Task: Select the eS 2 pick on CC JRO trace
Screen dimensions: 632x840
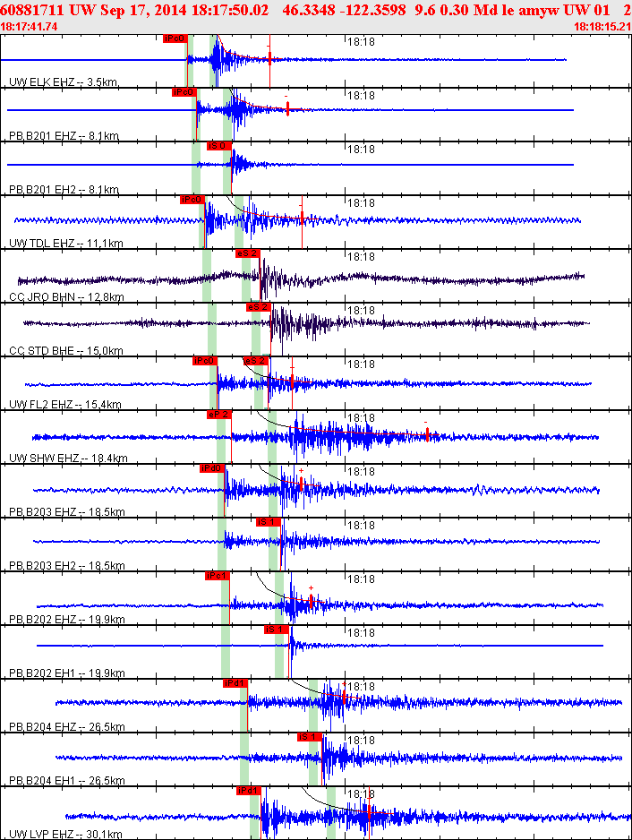Action: tap(247, 253)
